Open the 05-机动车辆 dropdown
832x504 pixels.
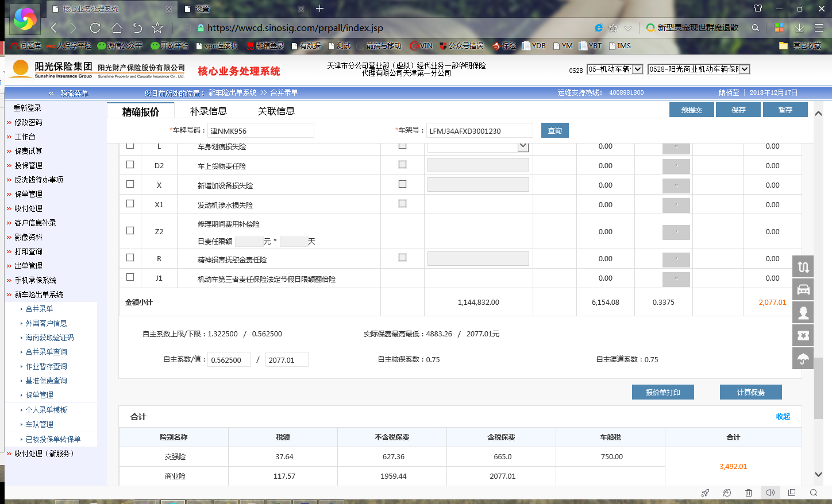(614, 69)
